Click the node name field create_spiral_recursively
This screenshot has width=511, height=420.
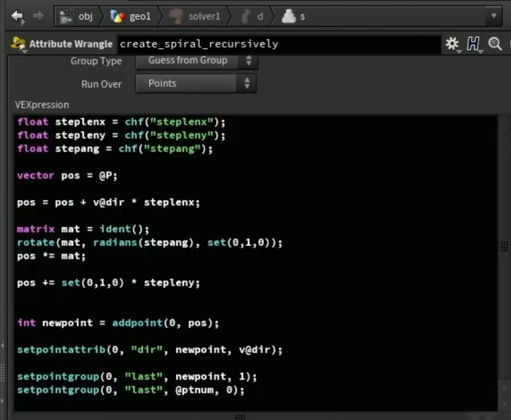click(x=279, y=44)
